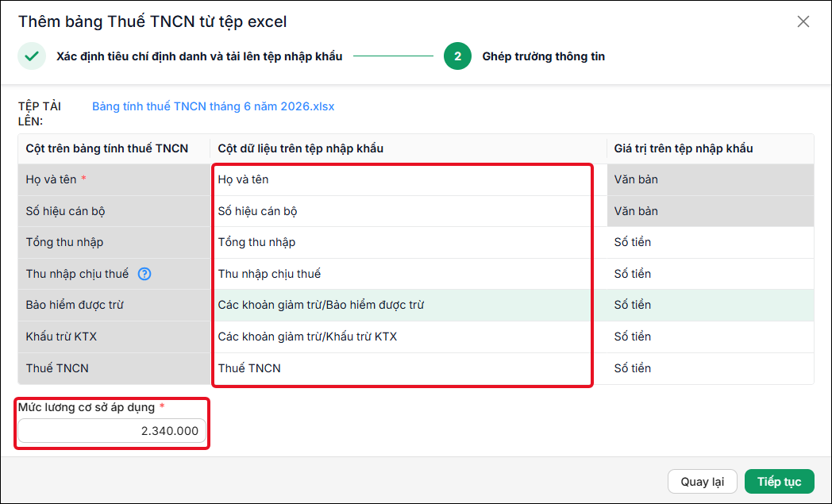Image resolution: width=832 pixels, height=504 pixels.
Task: Focus the Mức lương cơ sở áp dụng field
Action: (112, 431)
